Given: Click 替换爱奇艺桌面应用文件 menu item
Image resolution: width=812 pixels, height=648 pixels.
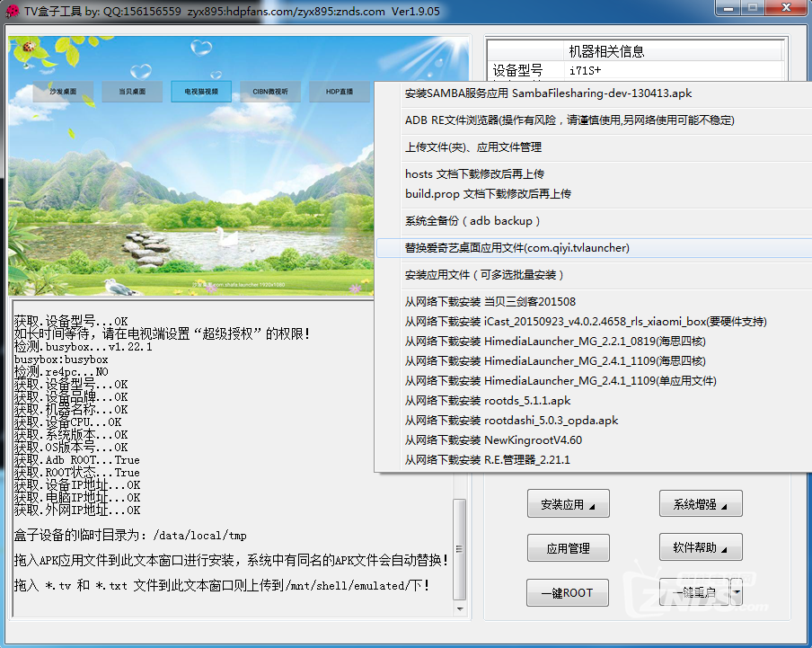Looking at the screenshot, I should pos(516,248).
